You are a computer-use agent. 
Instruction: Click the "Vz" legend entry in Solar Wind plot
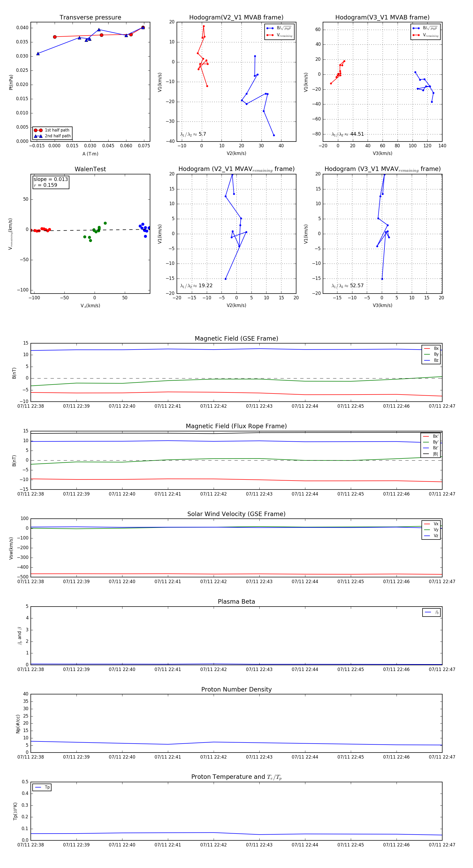[431, 536]
